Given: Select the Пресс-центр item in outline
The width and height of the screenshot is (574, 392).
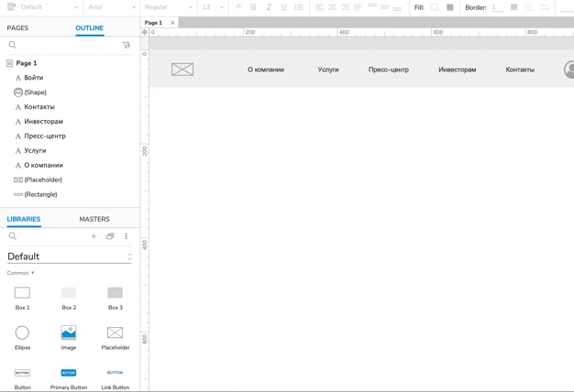Looking at the screenshot, I should pos(45,136).
